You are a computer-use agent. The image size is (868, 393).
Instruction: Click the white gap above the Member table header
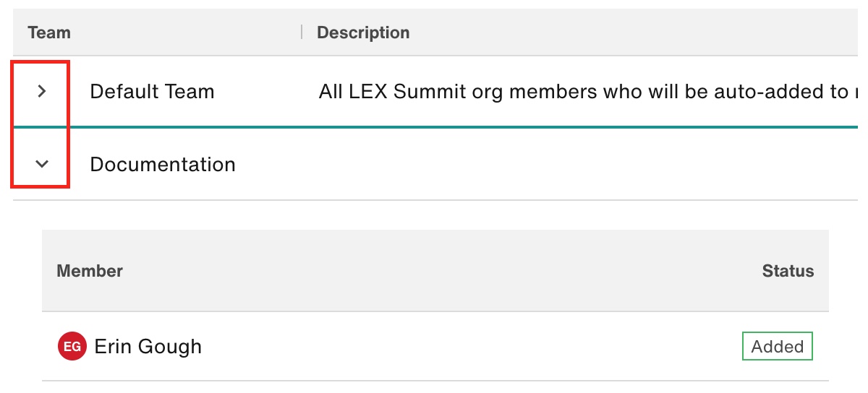435,215
